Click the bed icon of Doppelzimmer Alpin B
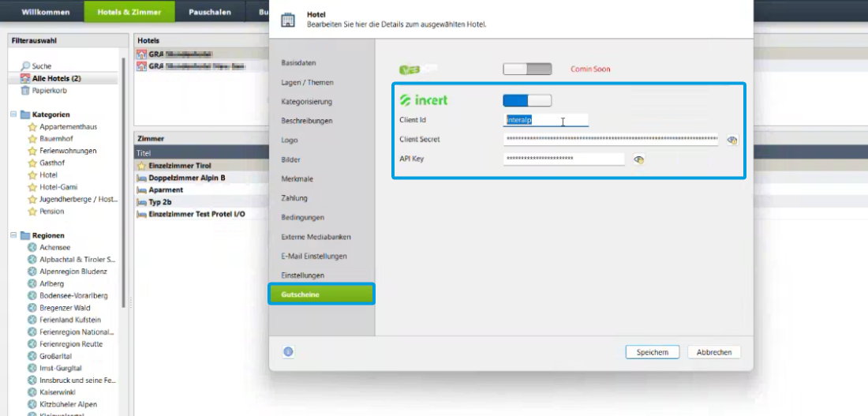Viewport: 868px width, 416px height. [142, 178]
